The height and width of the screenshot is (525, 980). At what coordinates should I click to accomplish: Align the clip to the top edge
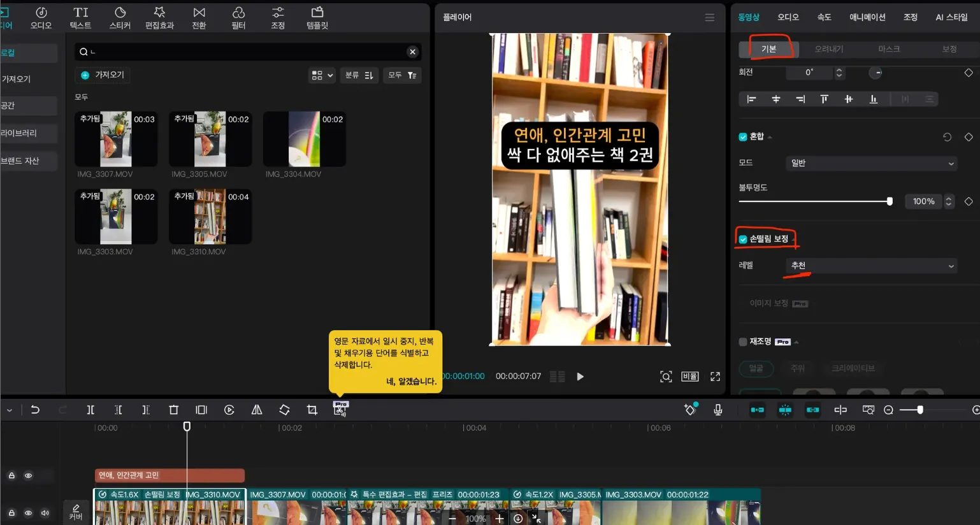824,99
